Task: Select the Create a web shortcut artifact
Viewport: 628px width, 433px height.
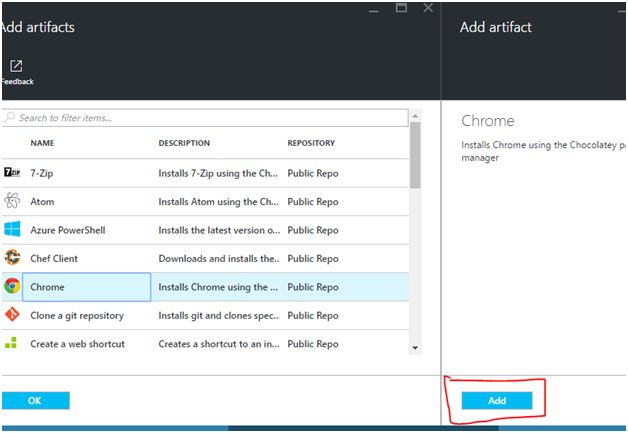Action: (77, 343)
